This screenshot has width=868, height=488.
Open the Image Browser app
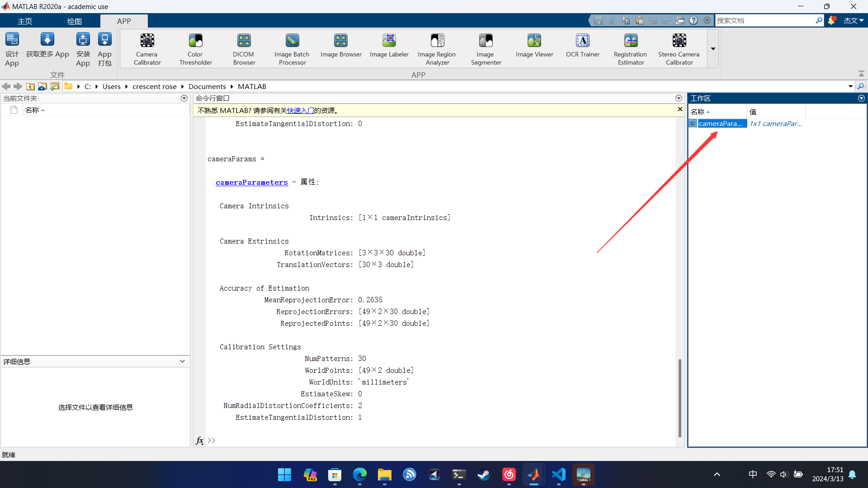point(341,45)
